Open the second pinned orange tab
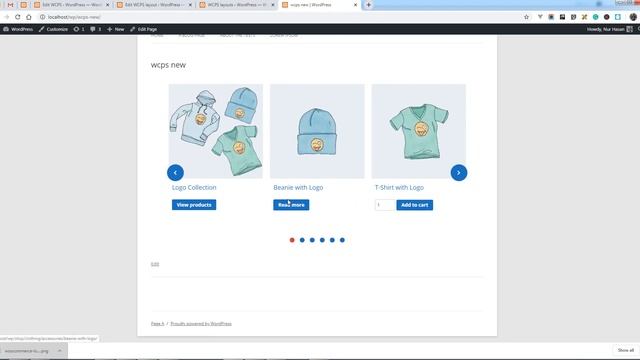 click(24, 5)
